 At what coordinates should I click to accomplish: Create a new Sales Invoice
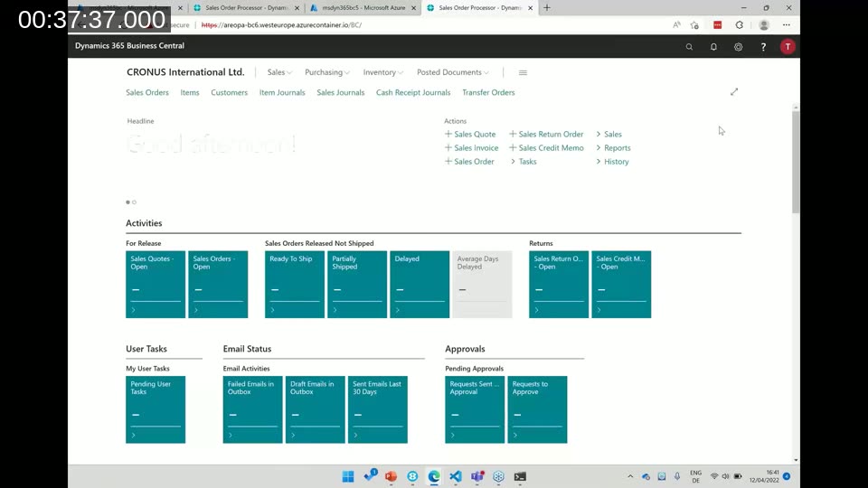(472, 147)
